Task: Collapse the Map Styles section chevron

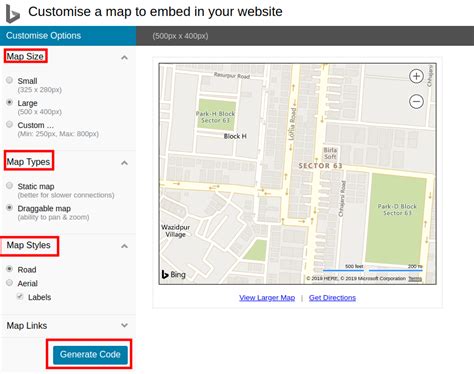Action: pos(124,246)
